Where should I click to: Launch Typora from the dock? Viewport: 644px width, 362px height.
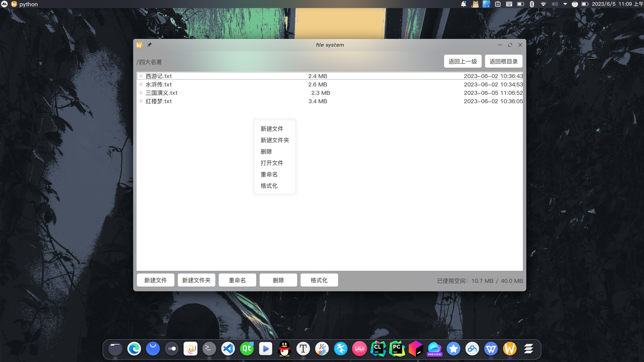click(303, 349)
